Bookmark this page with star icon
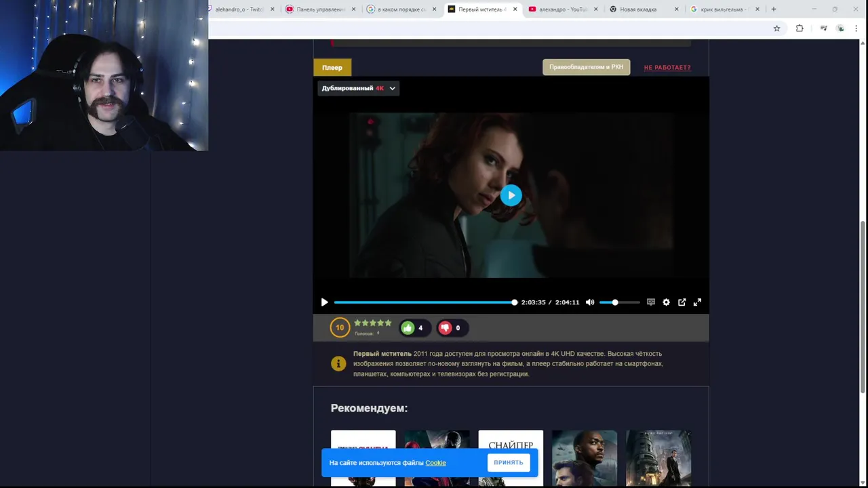This screenshot has height=488, width=868. 777,28
